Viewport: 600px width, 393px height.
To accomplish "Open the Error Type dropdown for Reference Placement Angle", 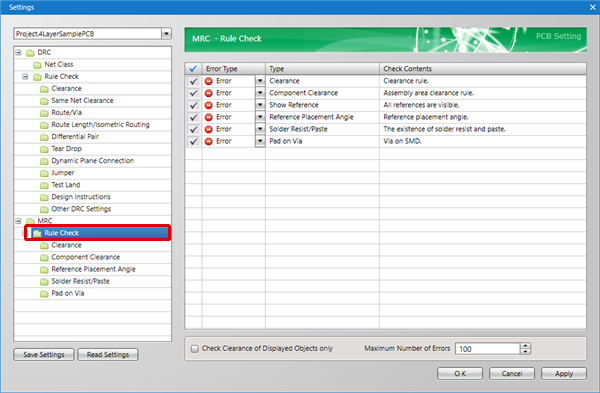I will pos(260,117).
